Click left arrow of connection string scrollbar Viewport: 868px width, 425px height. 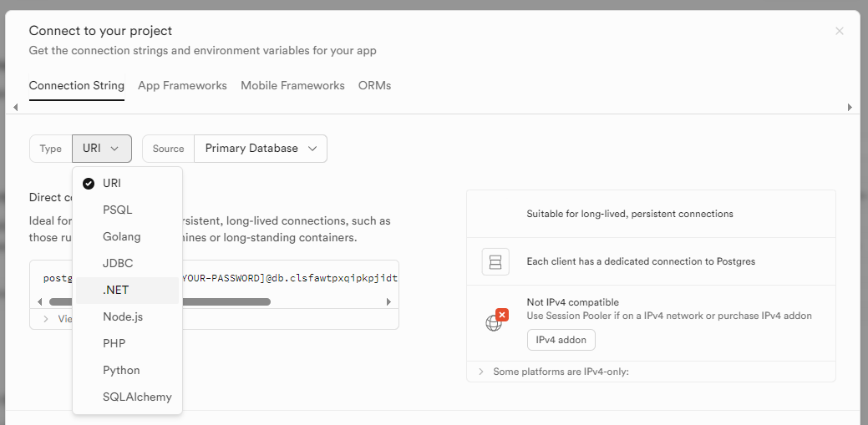(x=40, y=301)
